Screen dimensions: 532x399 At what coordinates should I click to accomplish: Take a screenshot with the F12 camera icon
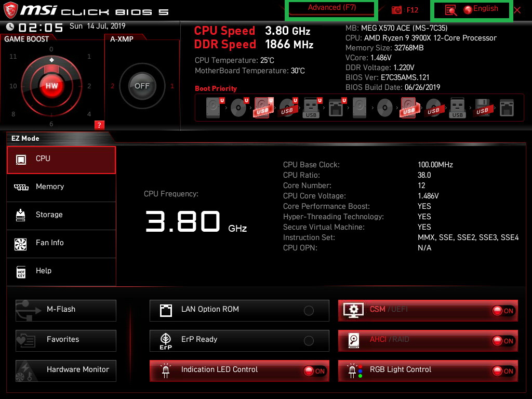396,10
